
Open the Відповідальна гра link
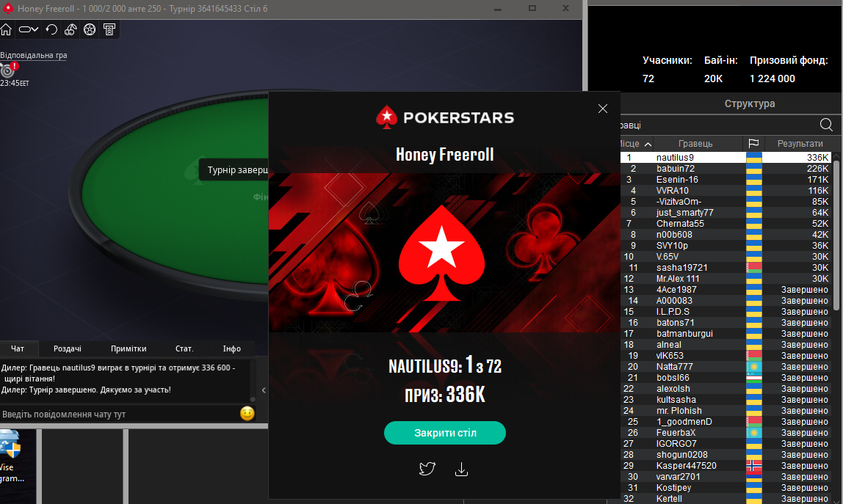tap(33, 55)
